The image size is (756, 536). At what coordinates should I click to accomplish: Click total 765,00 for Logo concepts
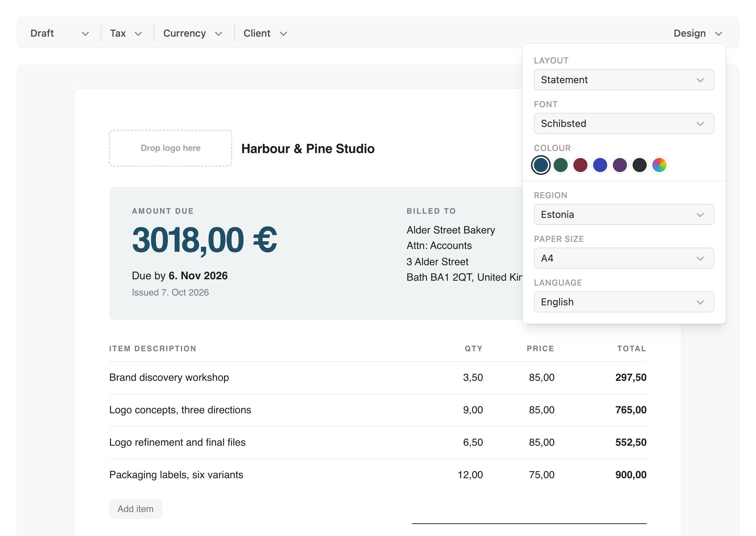tap(631, 410)
